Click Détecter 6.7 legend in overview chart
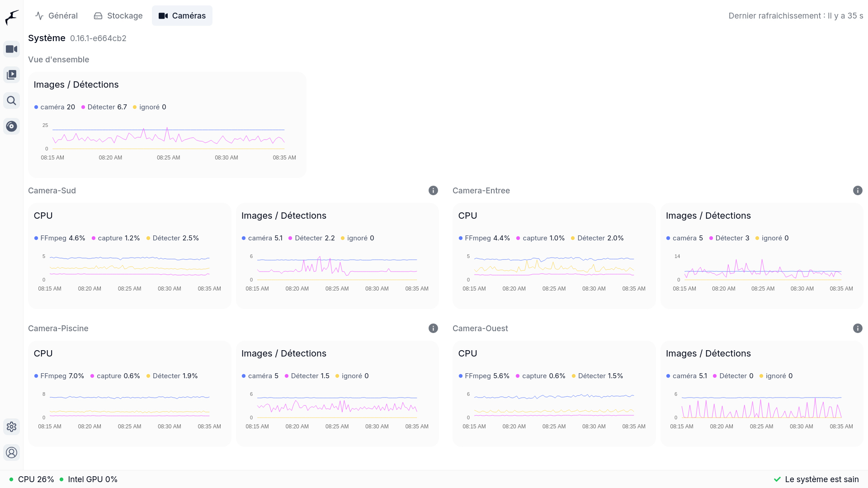The width and height of the screenshot is (868, 488). tap(104, 107)
